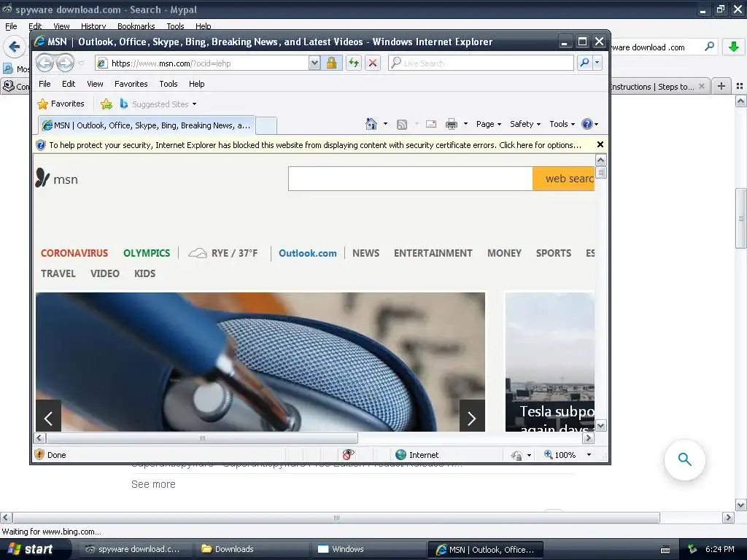Expand Live Search provider dropdown
747x560 pixels.
point(597,63)
